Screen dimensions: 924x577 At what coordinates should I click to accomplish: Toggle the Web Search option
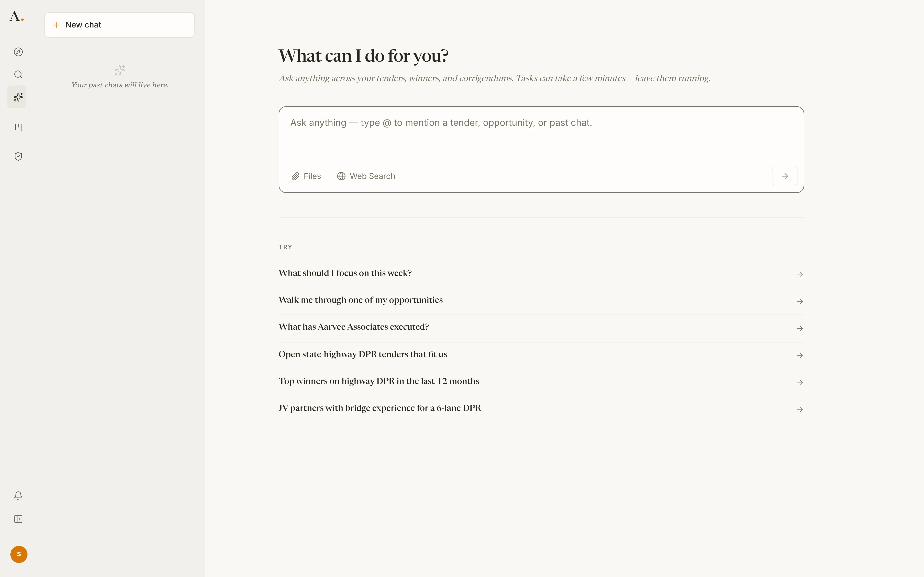click(x=366, y=176)
